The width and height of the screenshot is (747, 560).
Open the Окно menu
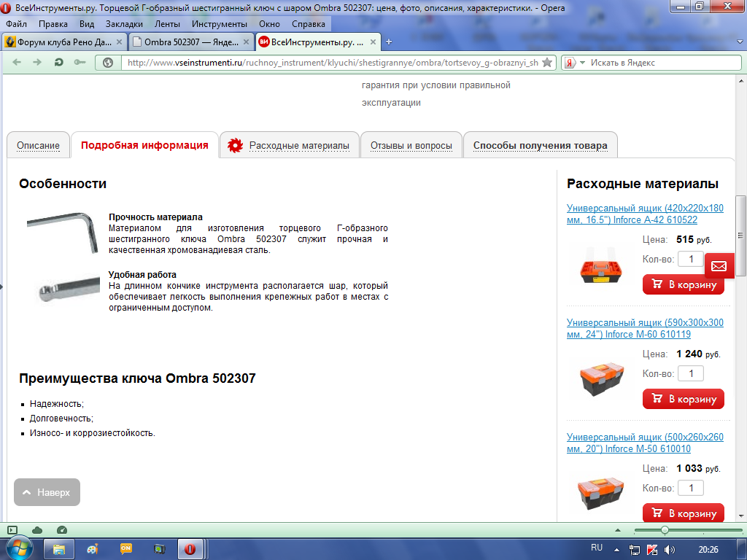[269, 24]
